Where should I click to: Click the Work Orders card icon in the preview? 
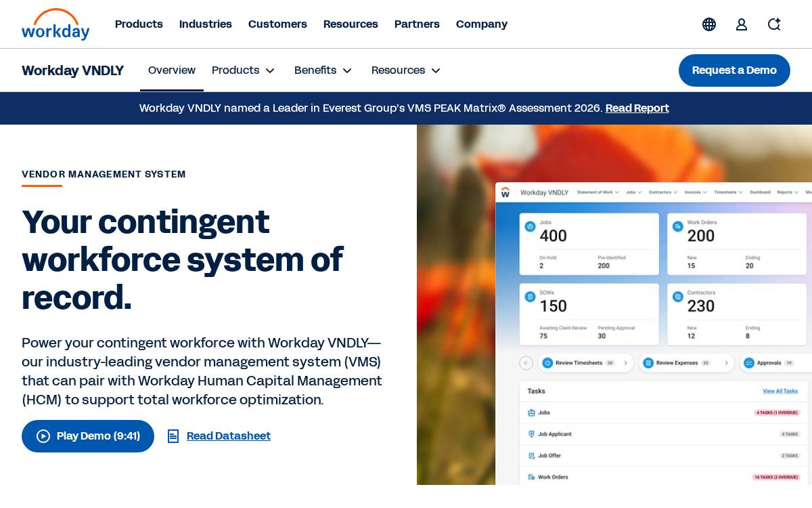point(678,226)
